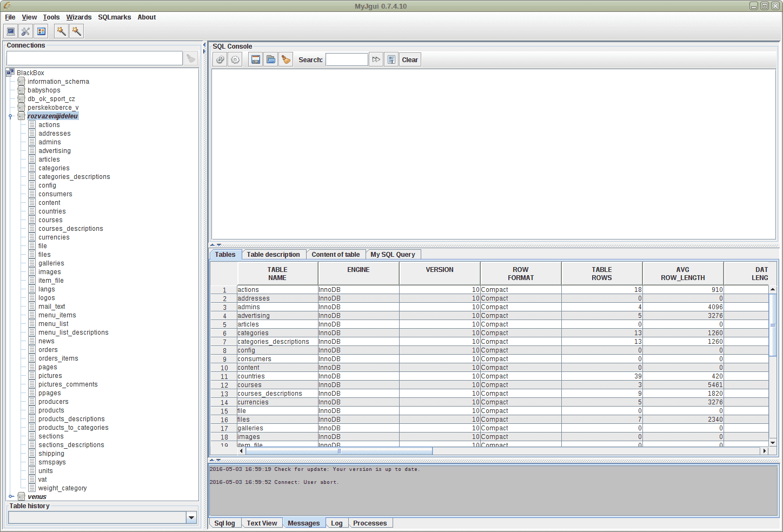
Task: Click the Clear button in SQL Console
Action: tap(410, 59)
